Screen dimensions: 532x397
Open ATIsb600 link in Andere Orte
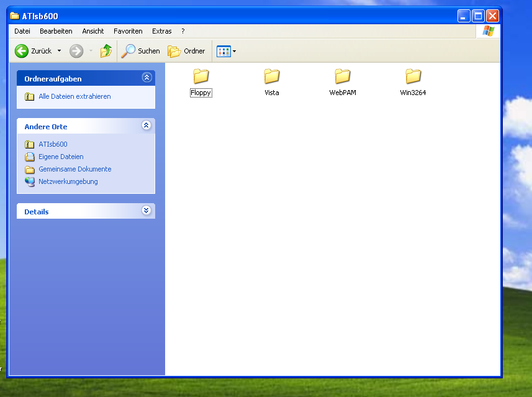pos(53,144)
